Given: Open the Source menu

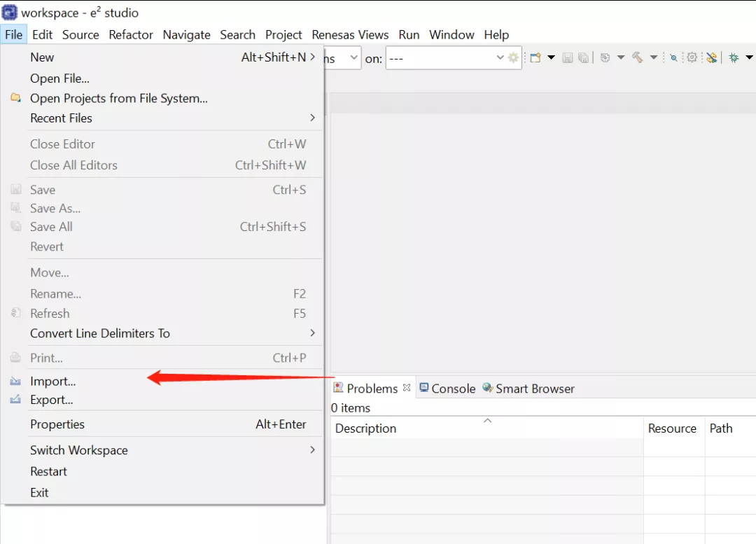Looking at the screenshot, I should pyautogui.click(x=80, y=35).
